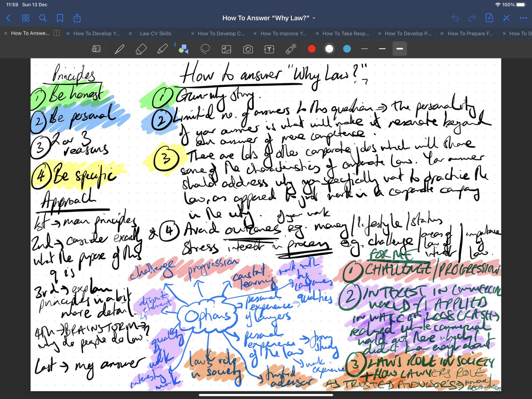Open in-document search
This screenshot has height=399, width=532.
[43, 18]
